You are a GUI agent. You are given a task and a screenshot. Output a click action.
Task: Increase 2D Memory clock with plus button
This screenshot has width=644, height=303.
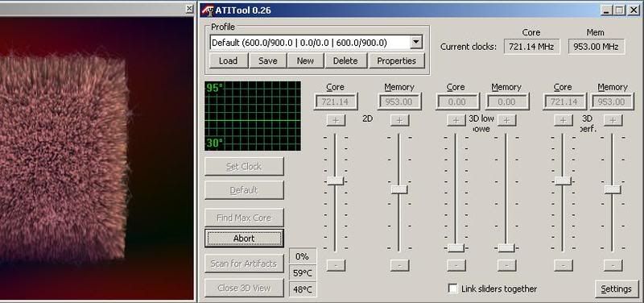399,120
